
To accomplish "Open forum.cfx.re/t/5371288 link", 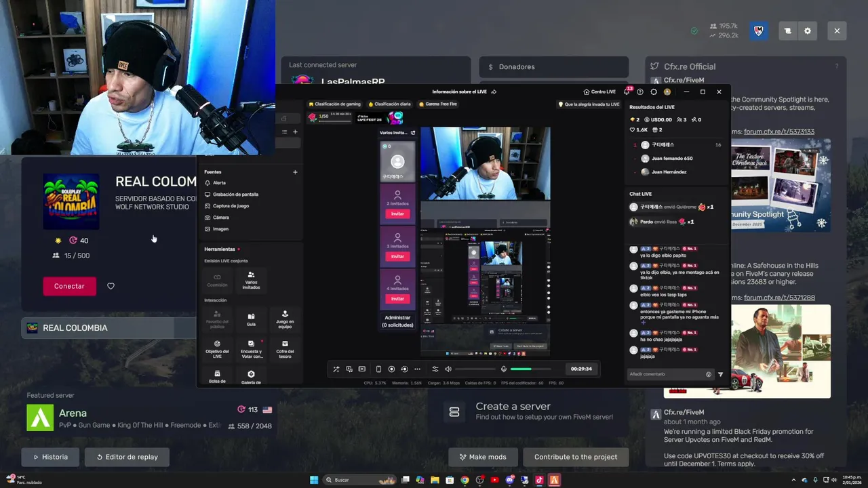I will (x=779, y=298).
